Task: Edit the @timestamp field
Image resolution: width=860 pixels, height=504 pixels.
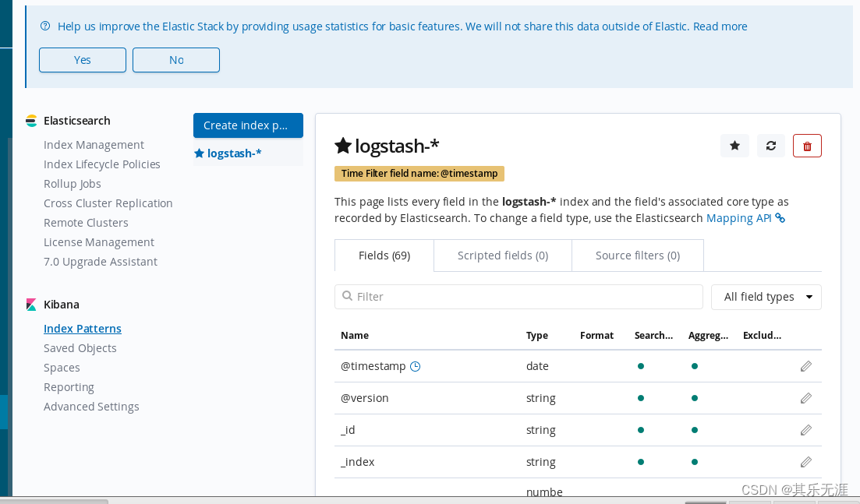Action: 805,366
